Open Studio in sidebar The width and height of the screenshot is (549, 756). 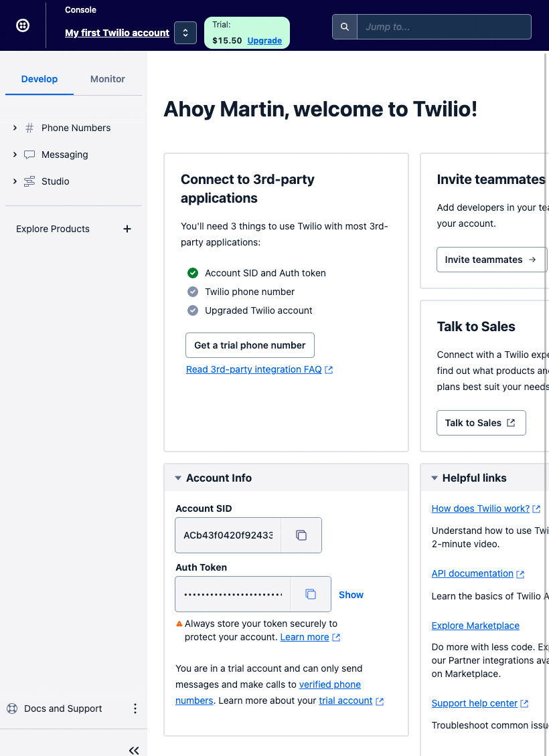pos(56,181)
